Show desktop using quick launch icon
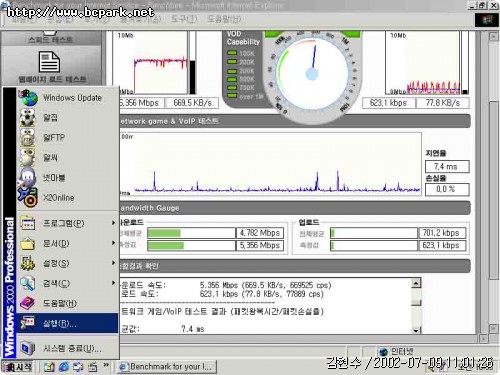This screenshot has height=375, width=500. (x=49, y=367)
